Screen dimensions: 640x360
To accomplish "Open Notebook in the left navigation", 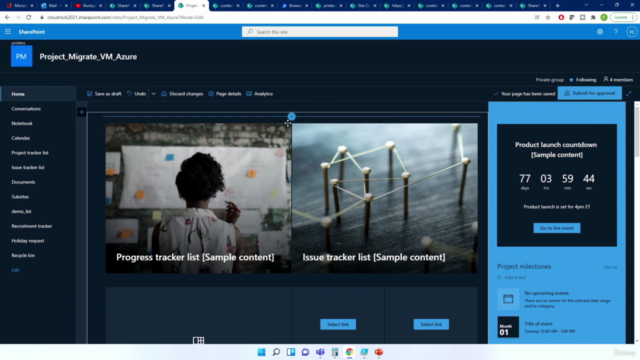I will [22, 123].
